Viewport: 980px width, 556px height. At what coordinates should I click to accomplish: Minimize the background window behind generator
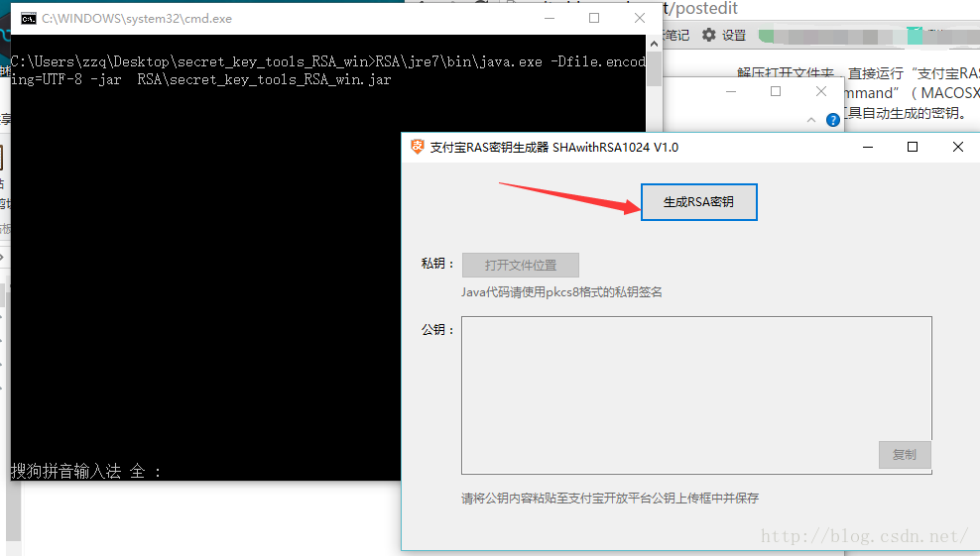[731, 92]
